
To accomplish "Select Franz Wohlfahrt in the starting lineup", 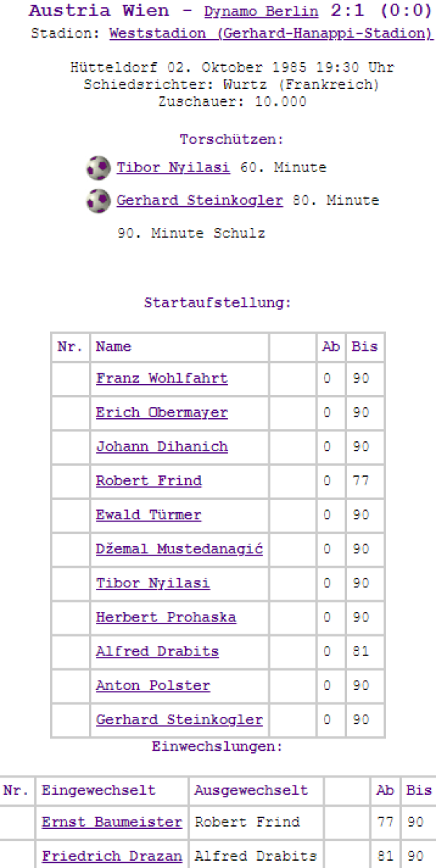I will point(161,378).
